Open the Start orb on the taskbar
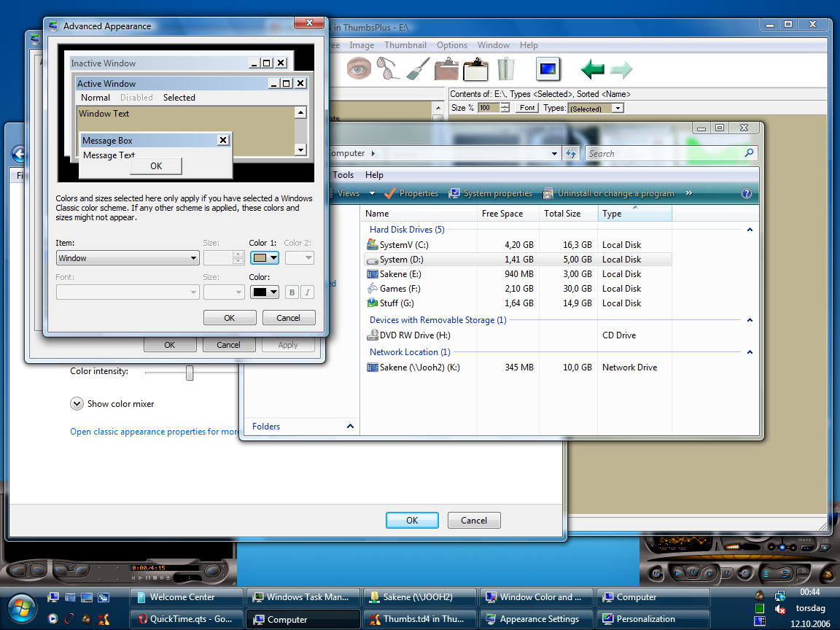Viewport: 840px width, 630px height. click(22, 609)
